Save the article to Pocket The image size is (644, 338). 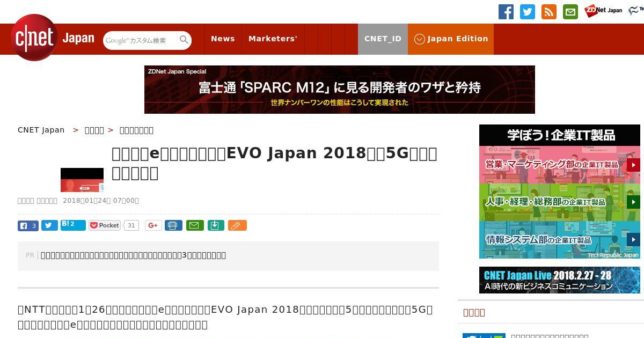tap(105, 225)
